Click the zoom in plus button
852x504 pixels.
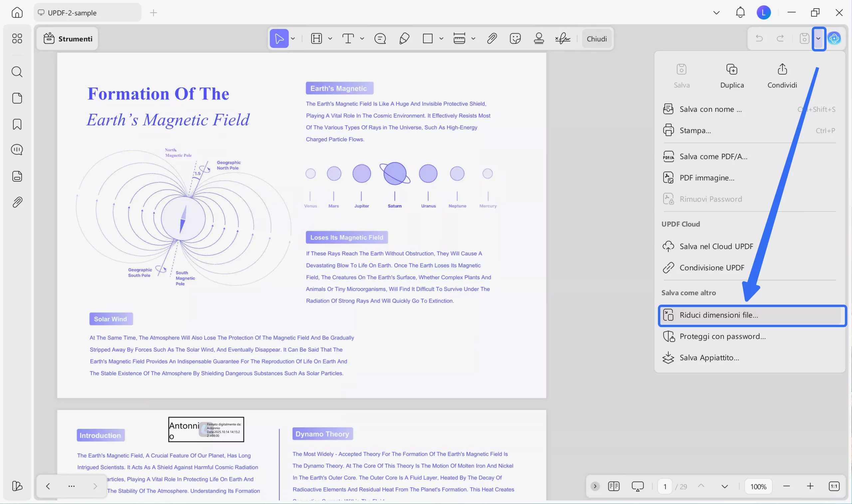810,486
